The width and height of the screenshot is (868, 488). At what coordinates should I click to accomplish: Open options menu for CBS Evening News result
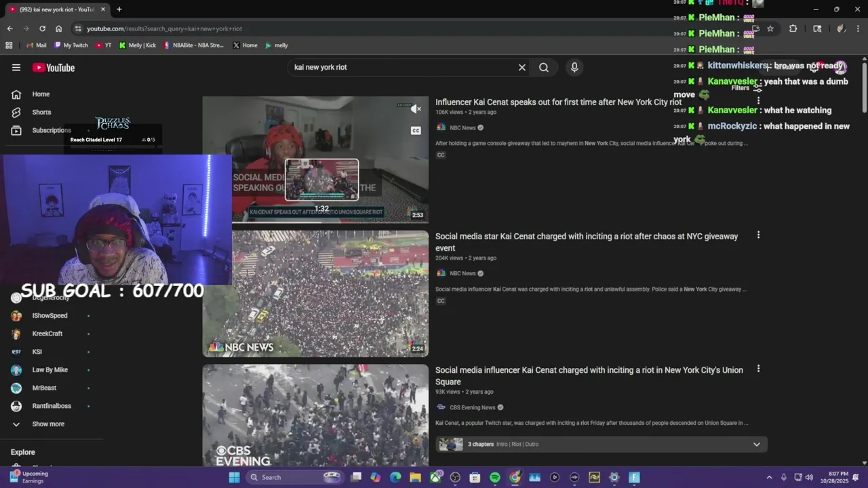click(758, 369)
